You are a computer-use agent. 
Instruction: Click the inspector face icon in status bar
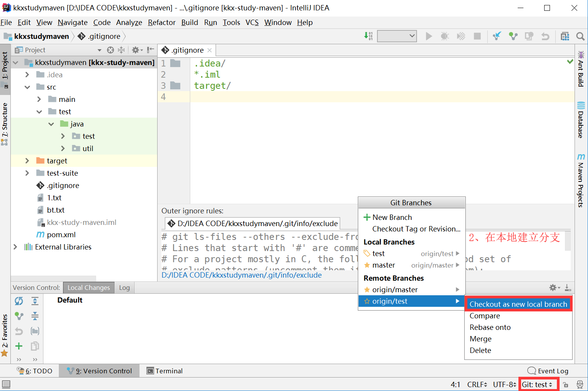point(580,384)
